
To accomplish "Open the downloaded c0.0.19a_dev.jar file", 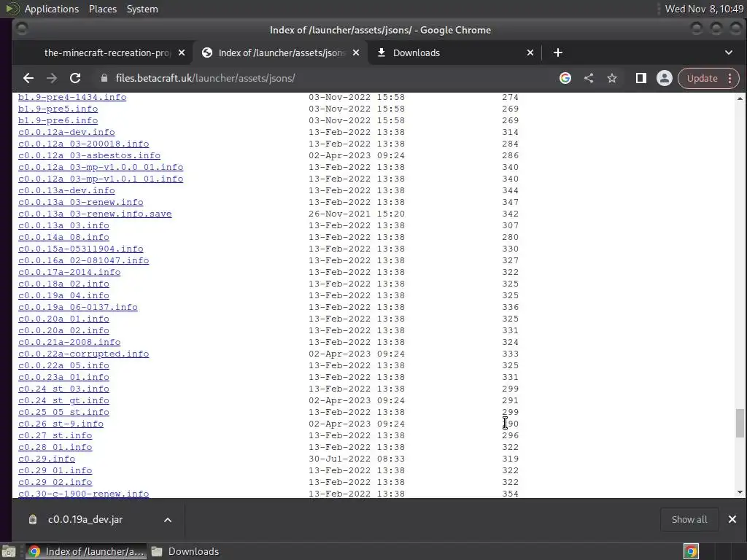I will [85, 519].
